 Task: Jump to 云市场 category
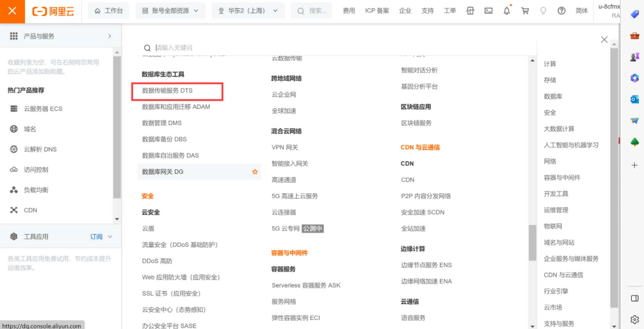tap(553, 307)
